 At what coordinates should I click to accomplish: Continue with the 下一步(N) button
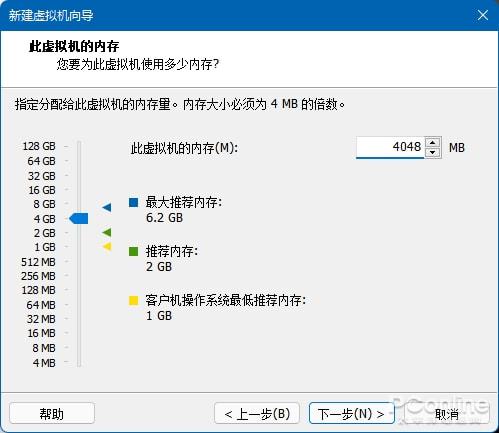(x=352, y=414)
